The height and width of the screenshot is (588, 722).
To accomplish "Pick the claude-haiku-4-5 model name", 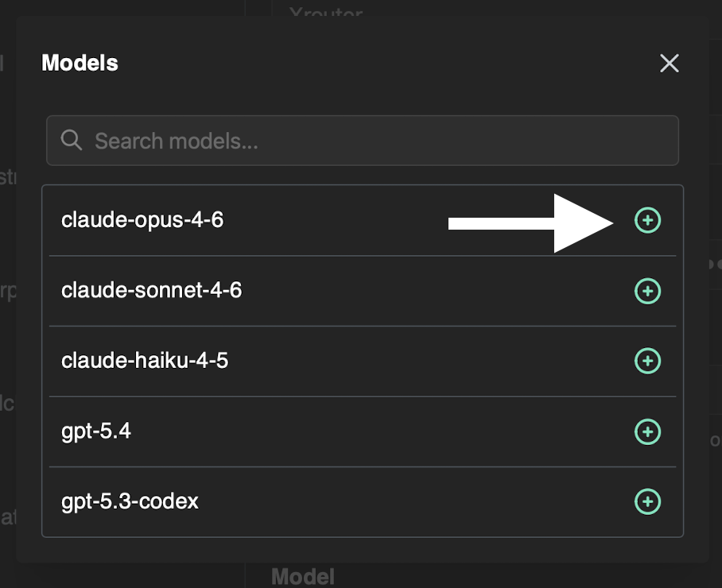I will [x=145, y=362].
